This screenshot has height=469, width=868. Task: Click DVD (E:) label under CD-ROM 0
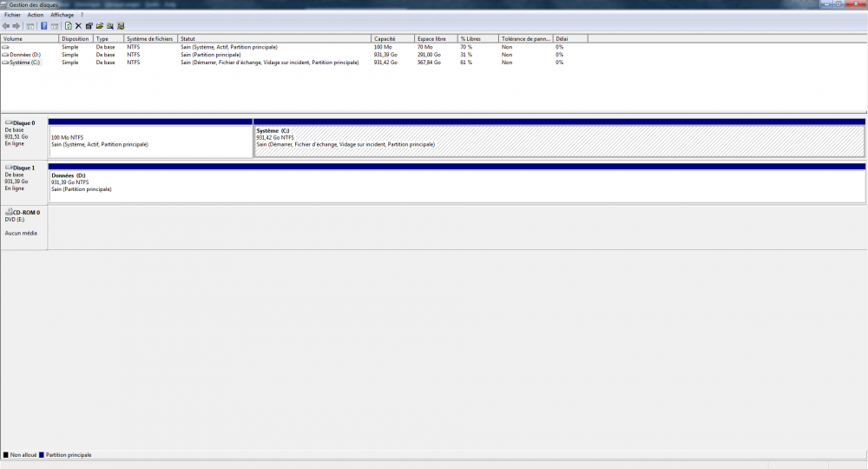point(15,219)
